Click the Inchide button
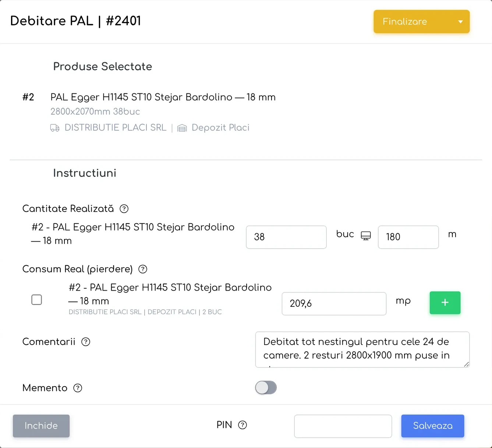 (41, 426)
